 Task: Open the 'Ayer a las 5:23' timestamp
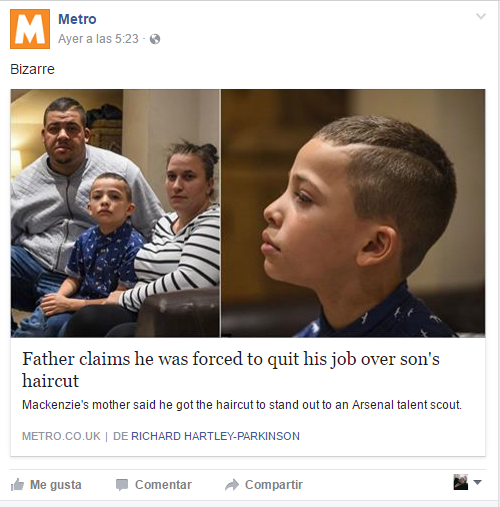[98, 39]
